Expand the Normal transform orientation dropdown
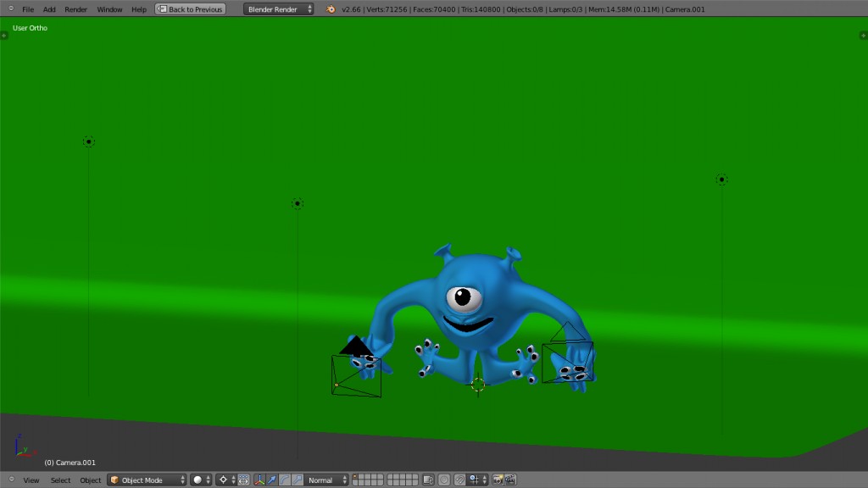The width and height of the screenshot is (868, 488). point(326,480)
